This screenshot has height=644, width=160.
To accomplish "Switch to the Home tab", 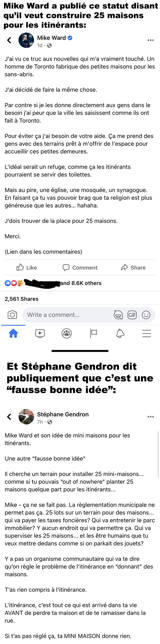I will point(13,333).
